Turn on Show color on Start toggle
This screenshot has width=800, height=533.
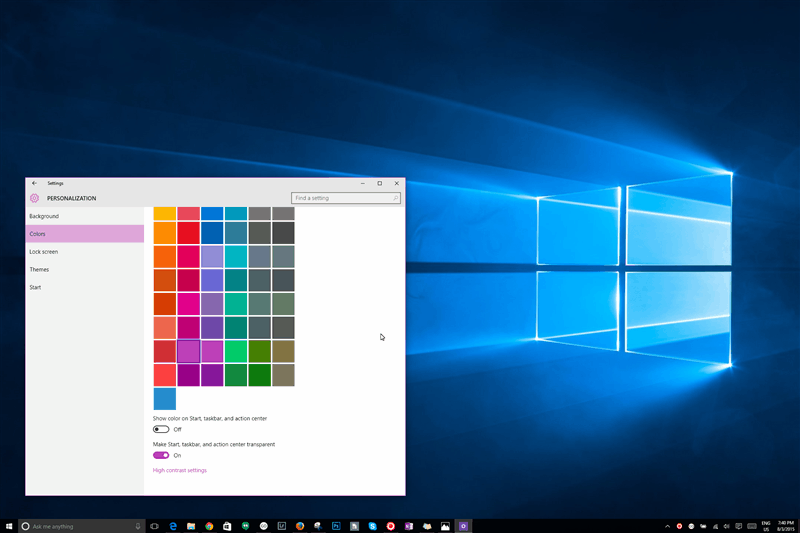pos(161,429)
